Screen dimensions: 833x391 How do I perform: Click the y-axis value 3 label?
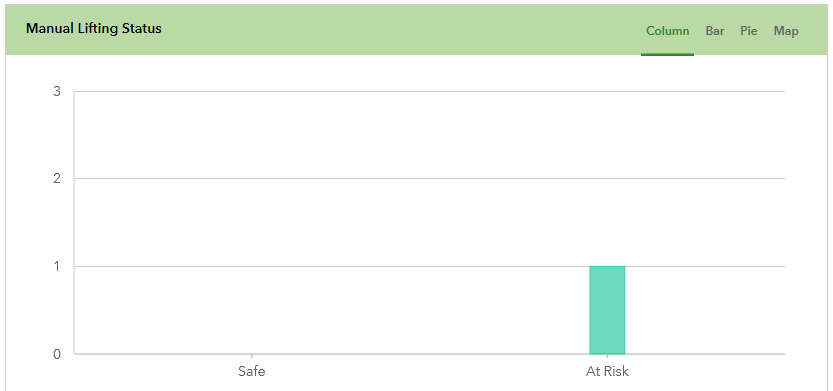(x=57, y=91)
